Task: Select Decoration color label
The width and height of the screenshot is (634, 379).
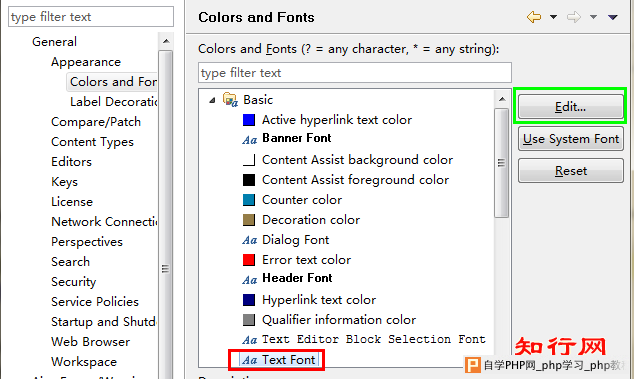Action: (x=311, y=220)
